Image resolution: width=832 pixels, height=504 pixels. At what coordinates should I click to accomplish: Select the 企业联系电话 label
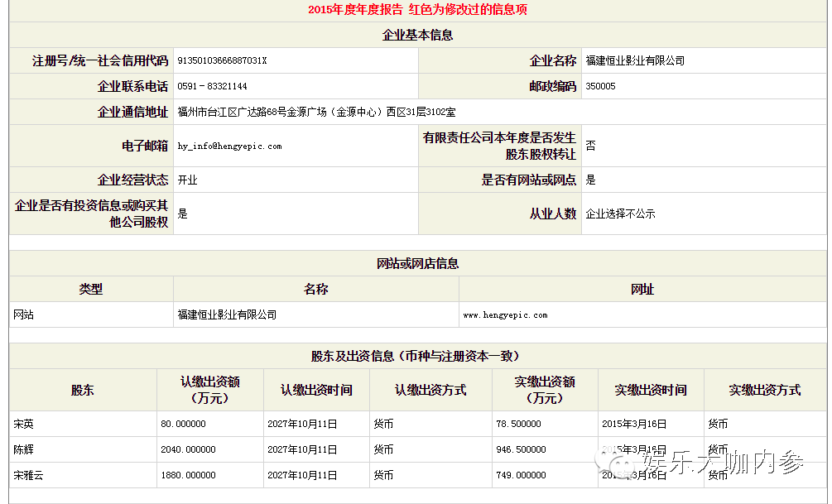tap(132, 86)
